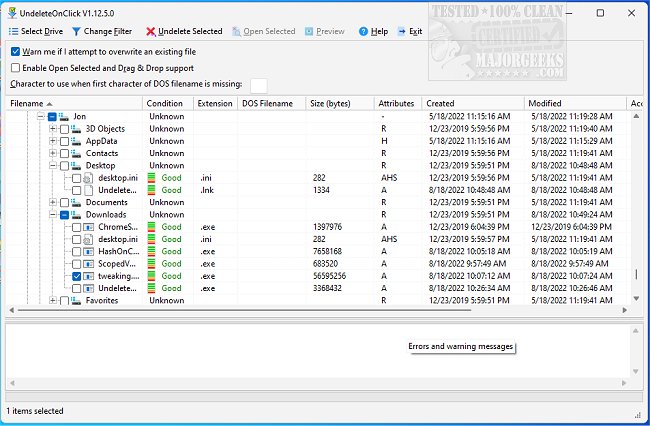This screenshot has width=650, height=426.
Task: Sort by the Created column header
Action: 473,104
